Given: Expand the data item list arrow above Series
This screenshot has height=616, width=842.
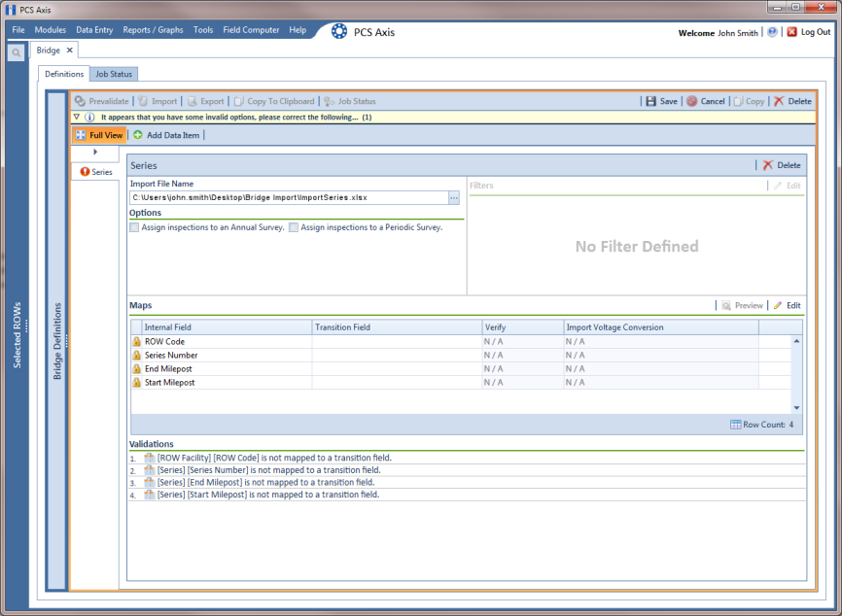Looking at the screenshot, I should [x=95, y=153].
